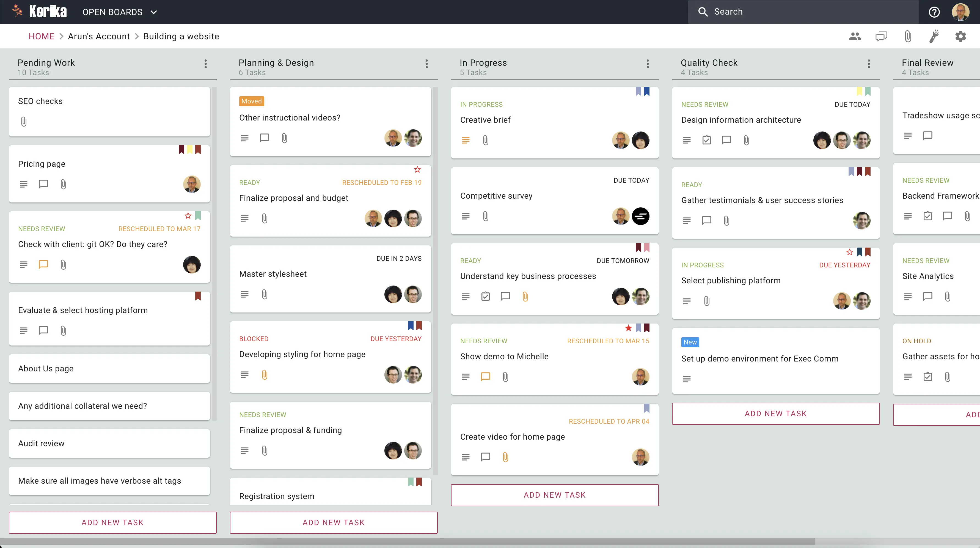Open attachments on Competitive survey card
This screenshot has height=548, width=980.
(486, 216)
